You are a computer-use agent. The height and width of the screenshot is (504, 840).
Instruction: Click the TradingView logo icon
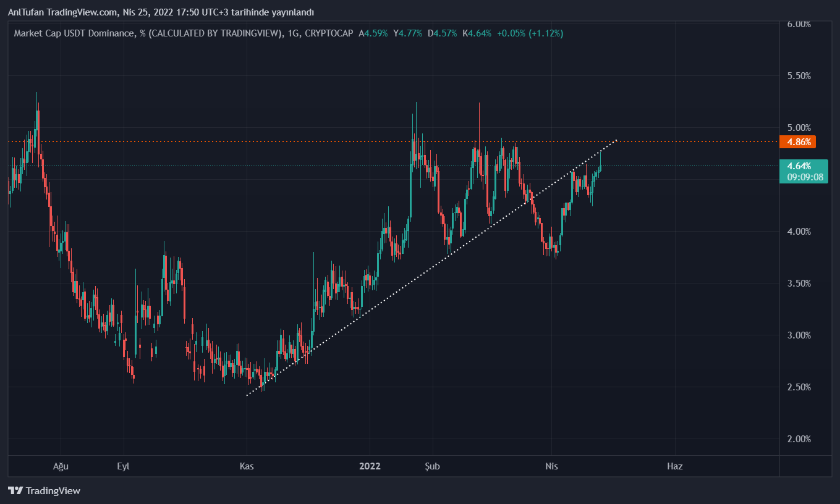coord(15,491)
